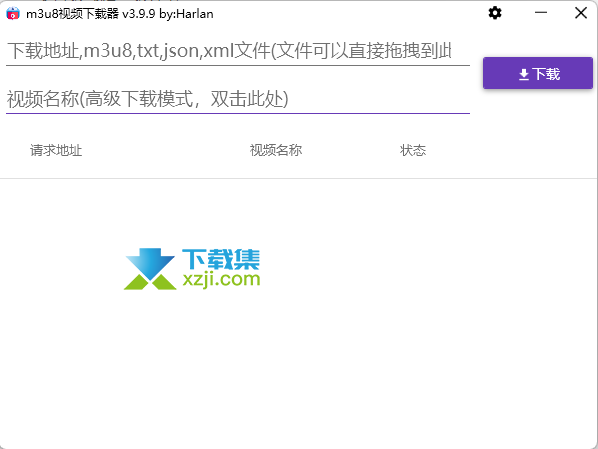Click the m3u8 downloader app icon
Screen dimensions: 598x449
point(13,14)
